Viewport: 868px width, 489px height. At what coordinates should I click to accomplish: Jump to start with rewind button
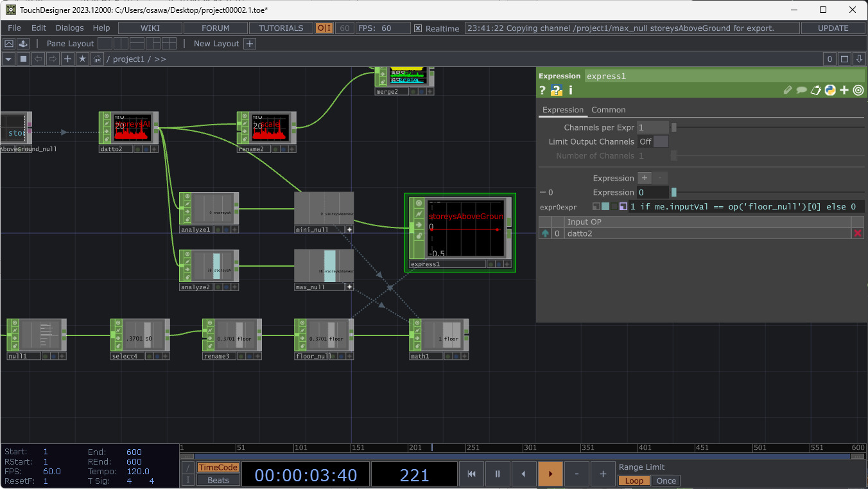pos(471,474)
